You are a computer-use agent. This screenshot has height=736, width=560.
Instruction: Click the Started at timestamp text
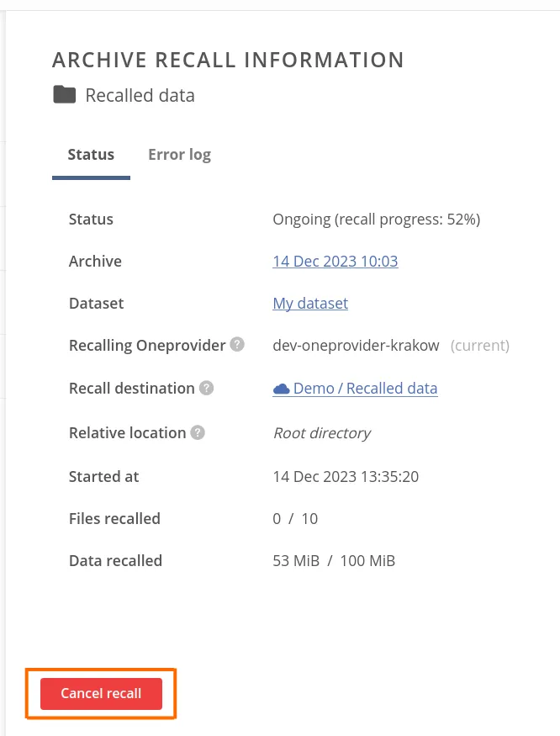coord(346,476)
